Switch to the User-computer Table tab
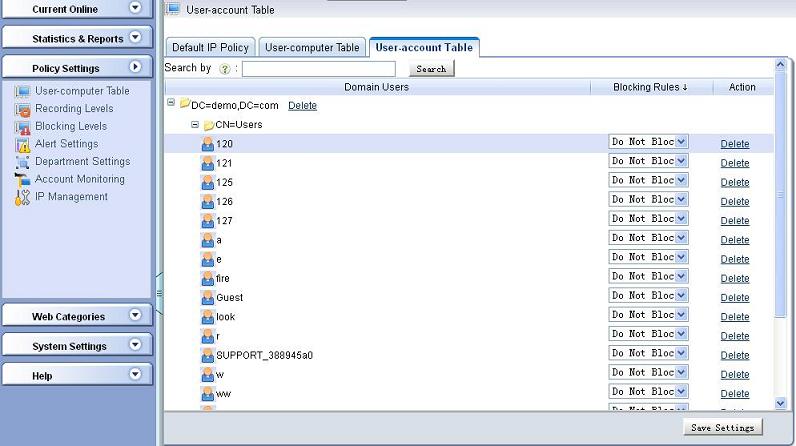This screenshot has height=446, width=796. coord(312,48)
